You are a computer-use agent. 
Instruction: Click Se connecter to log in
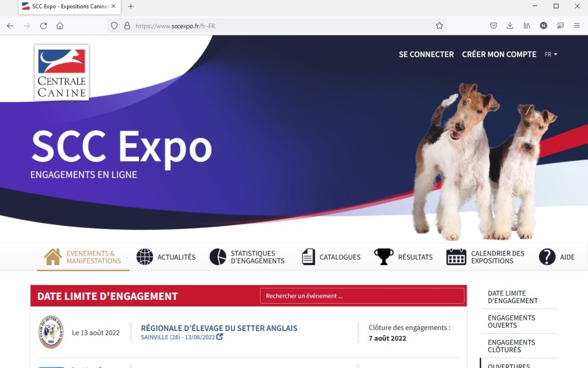426,55
